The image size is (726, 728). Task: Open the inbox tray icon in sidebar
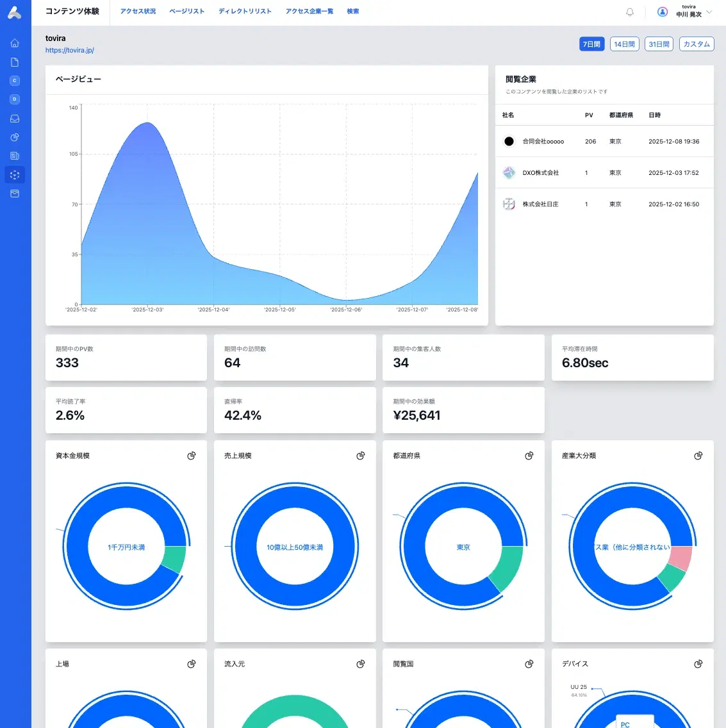15,119
